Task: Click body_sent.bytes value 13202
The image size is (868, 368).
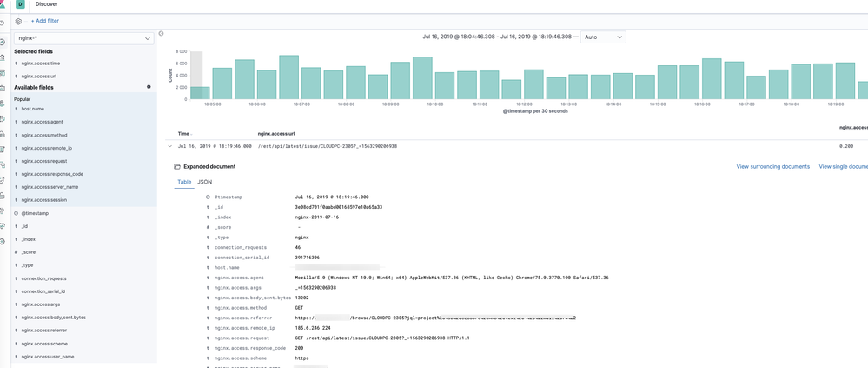Action: [x=302, y=298]
